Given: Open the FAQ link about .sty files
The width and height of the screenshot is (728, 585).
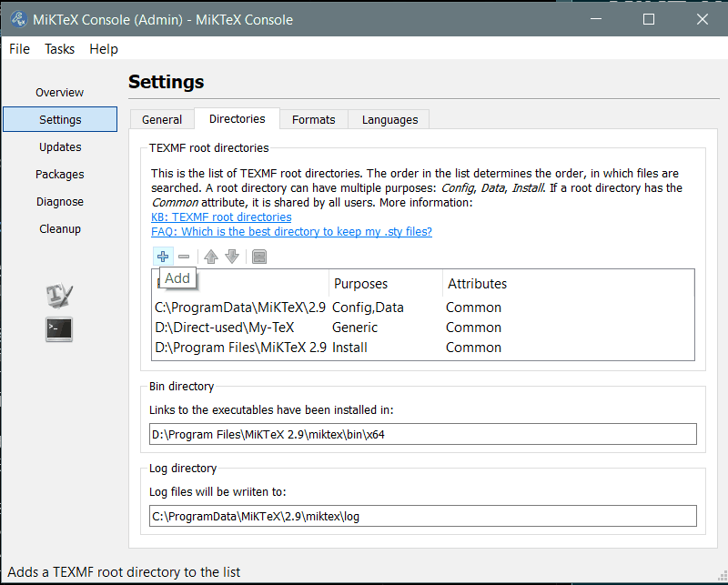Looking at the screenshot, I should pos(291,232).
